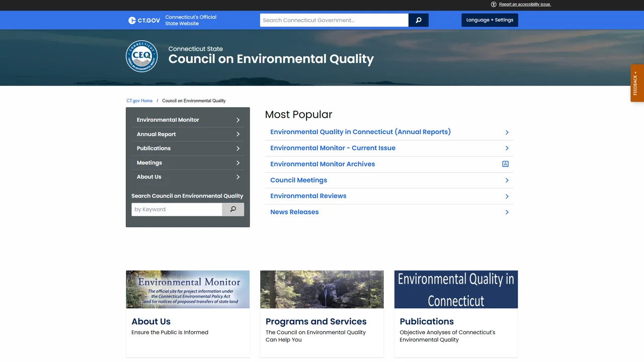
Task: Click the 'Ensure the Public is Informed' text
Action: 170,332
